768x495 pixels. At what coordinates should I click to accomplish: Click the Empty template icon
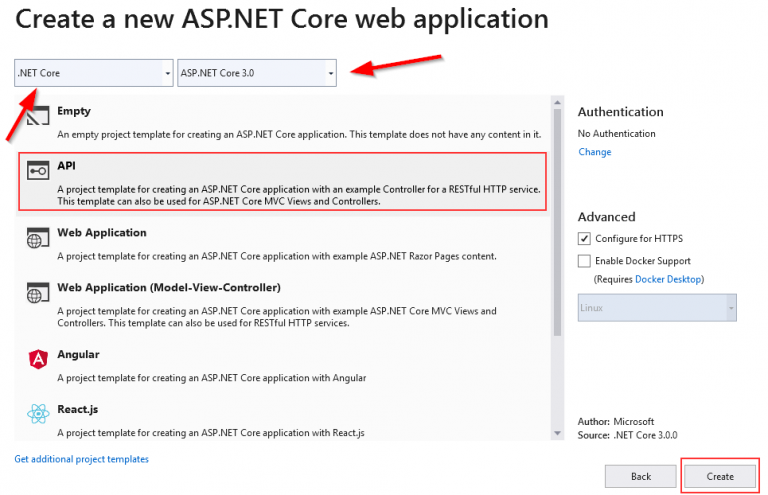[x=38, y=115]
